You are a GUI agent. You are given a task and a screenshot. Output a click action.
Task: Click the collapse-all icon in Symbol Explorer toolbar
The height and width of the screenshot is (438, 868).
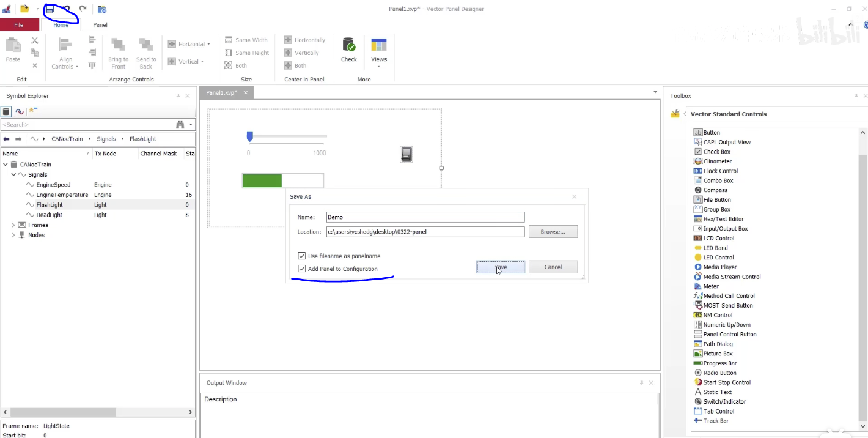[33, 111]
